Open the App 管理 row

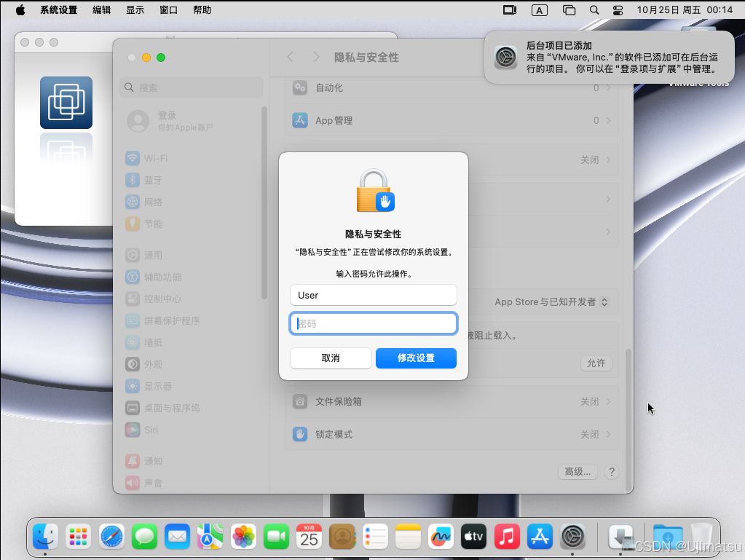tap(452, 121)
